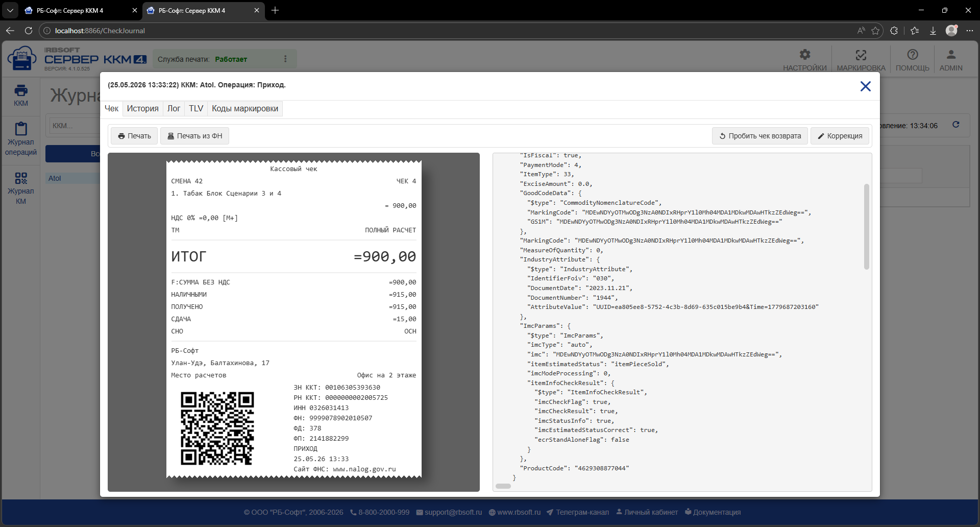The image size is (980, 527).
Task: Click the vertical scrollbar of JSON panel
Action: click(x=866, y=226)
